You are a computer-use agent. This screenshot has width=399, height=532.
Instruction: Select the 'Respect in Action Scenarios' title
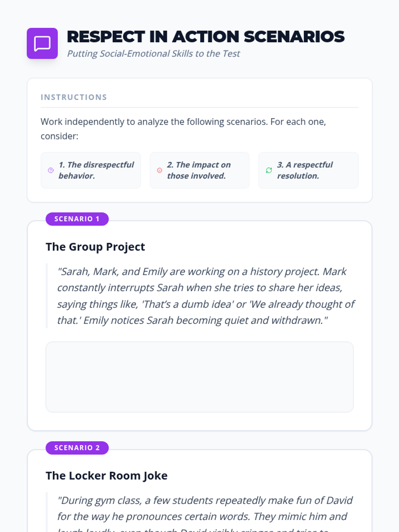click(x=205, y=37)
